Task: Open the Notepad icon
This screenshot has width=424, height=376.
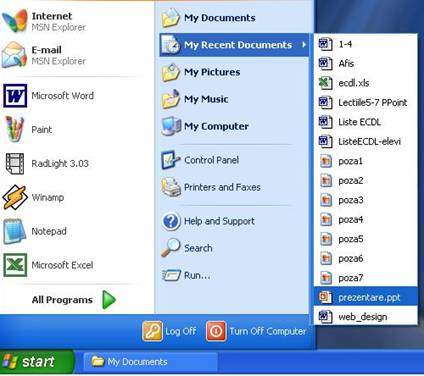Action: [x=15, y=231]
